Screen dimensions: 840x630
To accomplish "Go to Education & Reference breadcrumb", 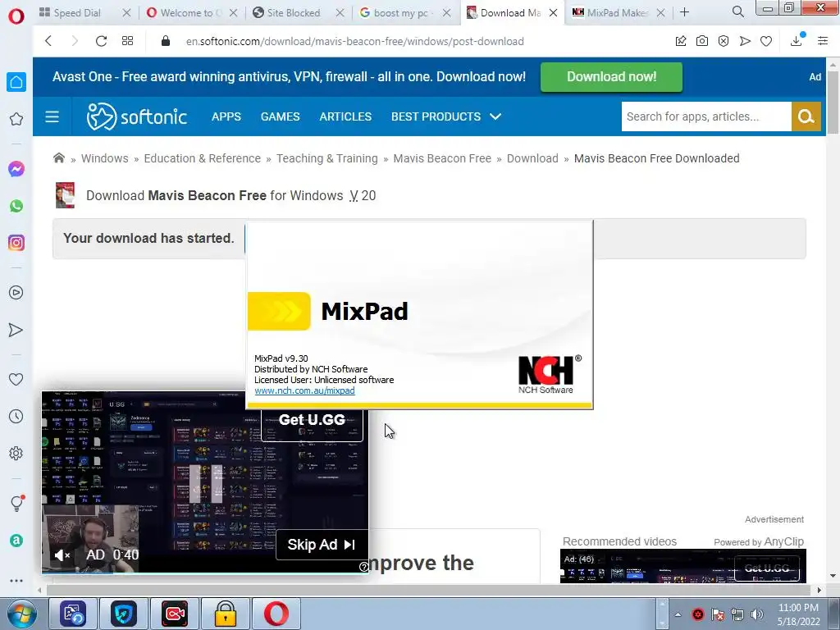I will coord(202,158).
